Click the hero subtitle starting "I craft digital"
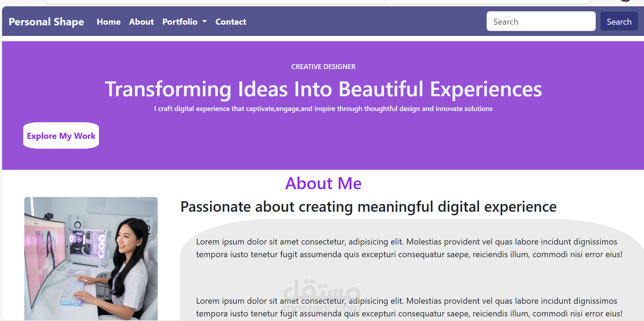644x321 pixels. (x=323, y=109)
